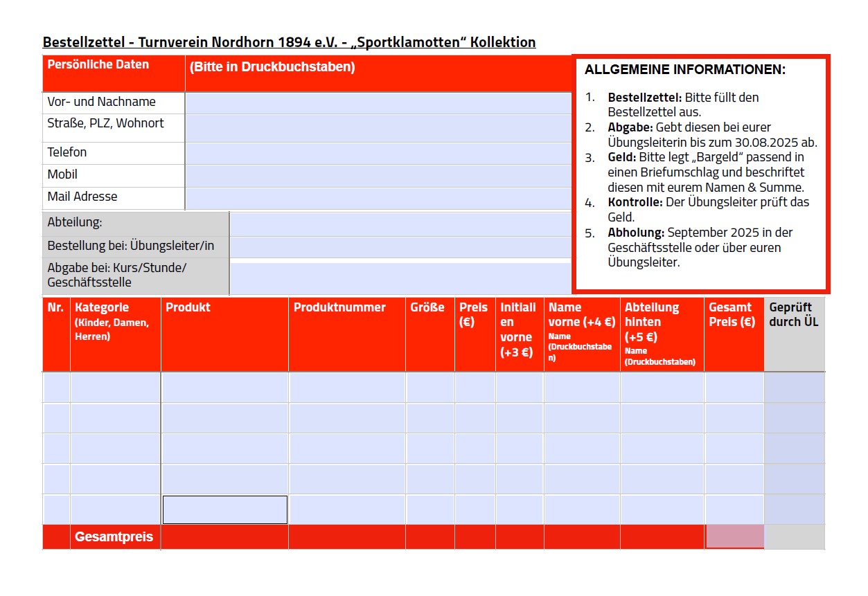Click Gesamt Preis field in the first order row
The width and height of the screenshot is (868, 596).
coord(734,388)
